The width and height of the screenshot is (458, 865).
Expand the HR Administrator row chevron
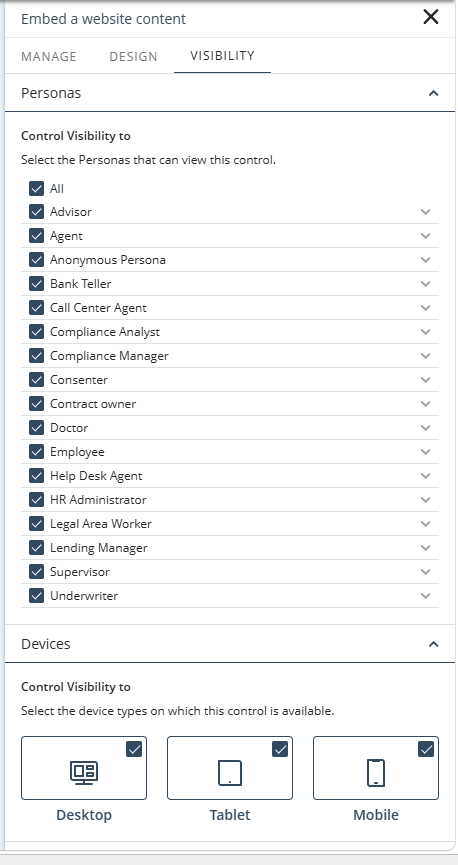[425, 500]
